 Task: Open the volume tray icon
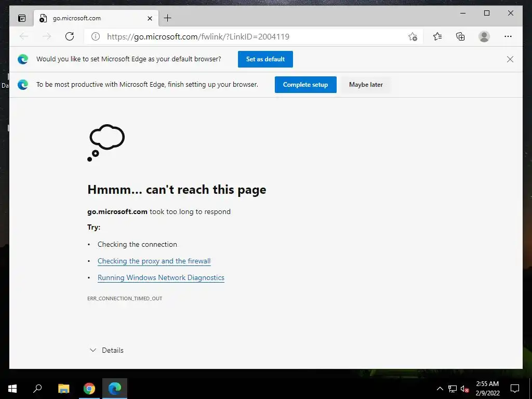point(465,389)
